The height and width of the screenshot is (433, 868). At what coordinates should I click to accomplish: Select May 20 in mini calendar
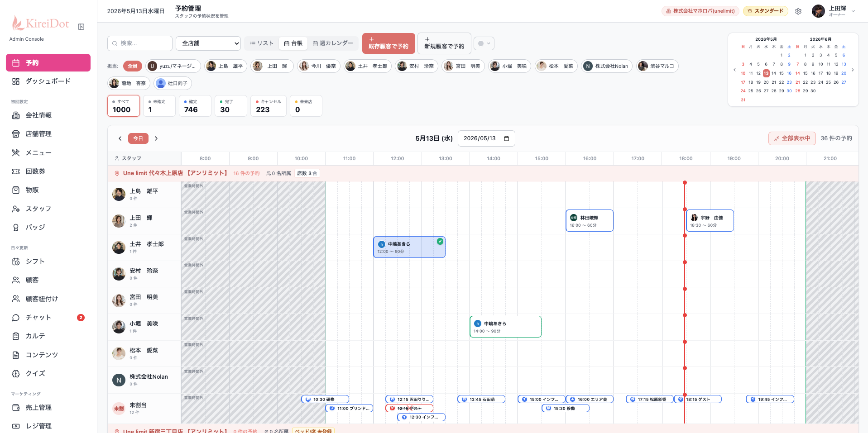[766, 82]
